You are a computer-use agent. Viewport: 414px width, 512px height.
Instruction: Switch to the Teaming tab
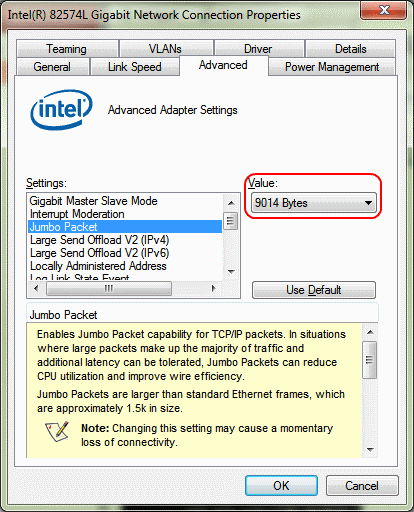pyautogui.click(x=67, y=49)
